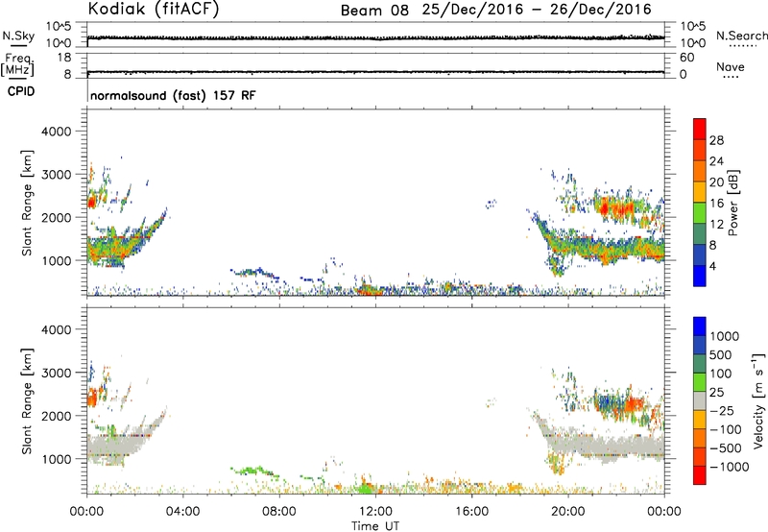Click the "60" tick on Nave axis

(687, 58)
